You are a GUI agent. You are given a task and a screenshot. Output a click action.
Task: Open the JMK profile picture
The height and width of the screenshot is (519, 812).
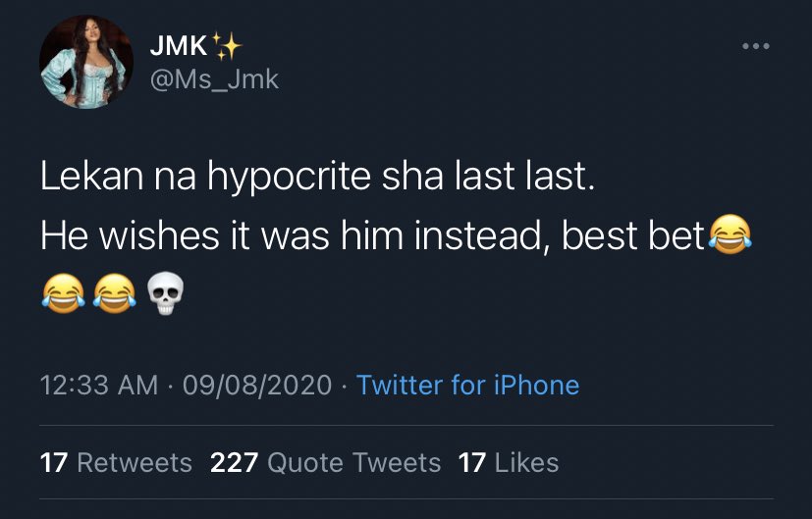point(86,62)
